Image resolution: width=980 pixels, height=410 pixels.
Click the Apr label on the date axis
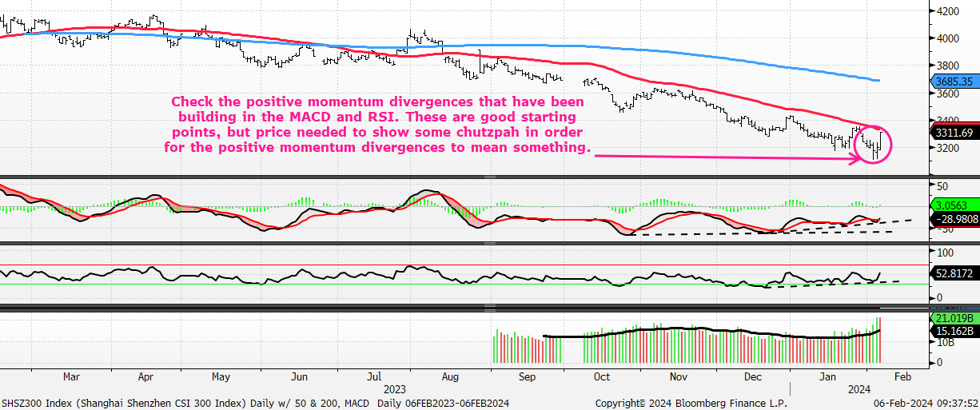click(145, 375)
